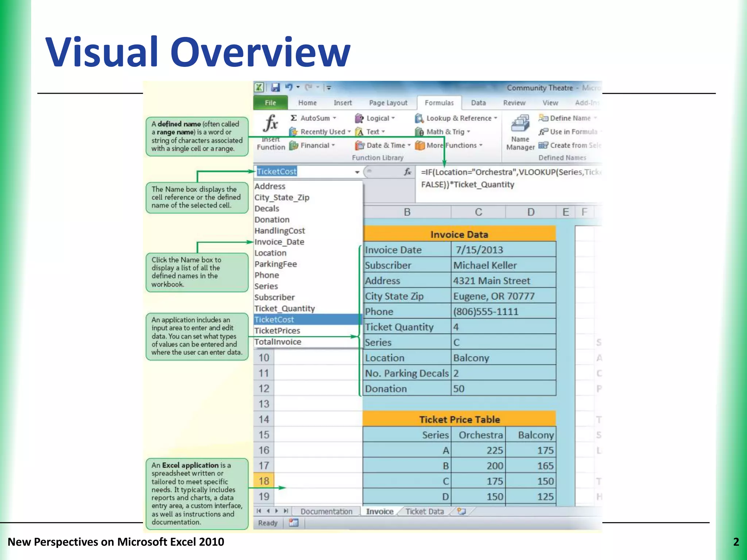Open the Date & Time functions icon
Viewport: 747px width, 560px height.
tap(360, 145)
